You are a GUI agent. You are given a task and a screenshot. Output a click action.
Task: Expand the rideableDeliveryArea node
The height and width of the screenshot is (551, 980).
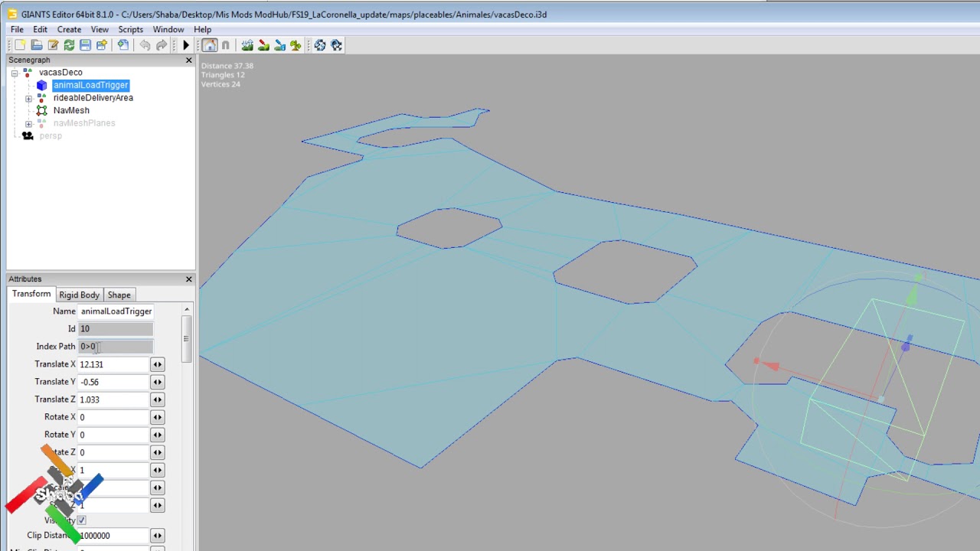click(x=28, y=98)
